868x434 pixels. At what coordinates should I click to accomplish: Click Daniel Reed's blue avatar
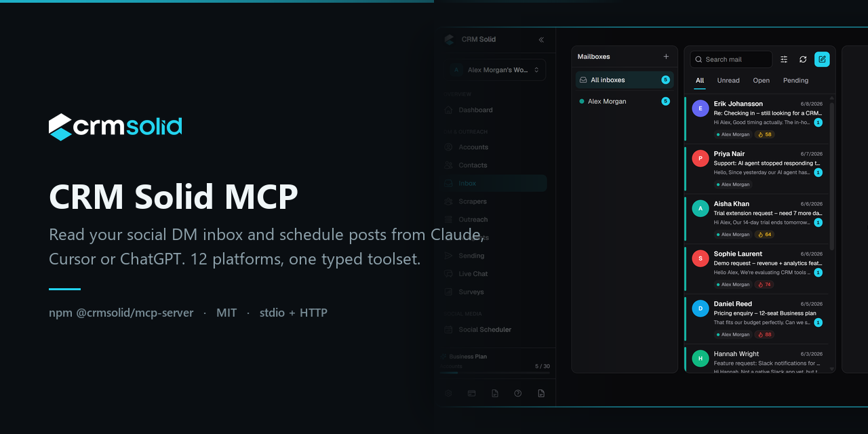[701, 309]
